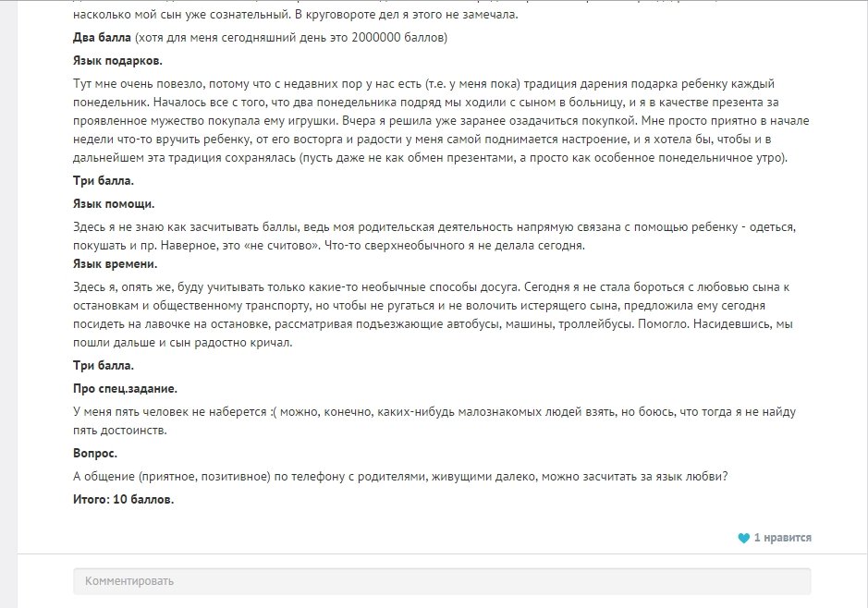Click the paragraph starting "Здесь я не знаю"
The height and width of the screenshot is (608, 868).
[434, 236]
